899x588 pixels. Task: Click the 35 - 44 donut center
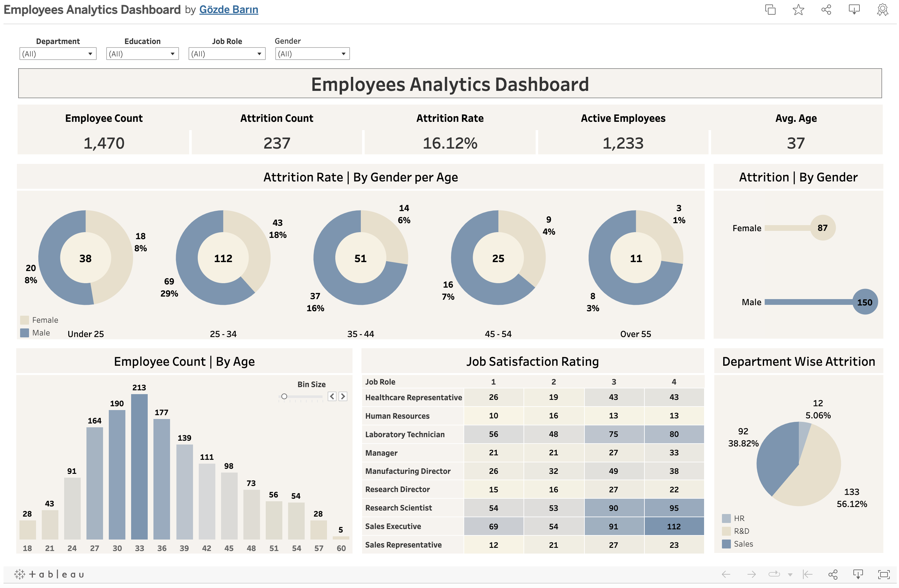tap(361, 258)
